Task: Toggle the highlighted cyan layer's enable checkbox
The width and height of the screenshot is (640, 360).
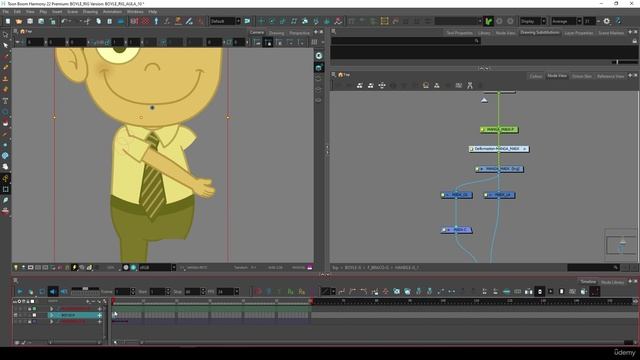Action: click(34, 316)
